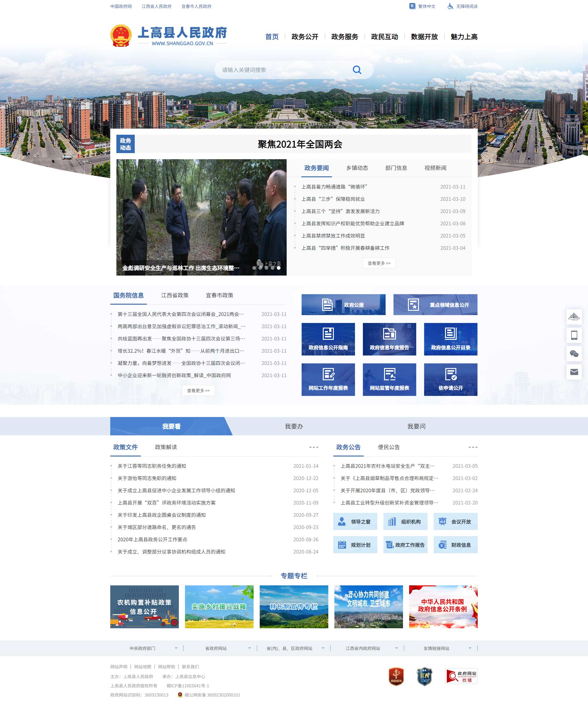588x710 pixels.
Task: Click the 财政信息 shortcut button
Action: pyautogui.click(x=455, y=545)
